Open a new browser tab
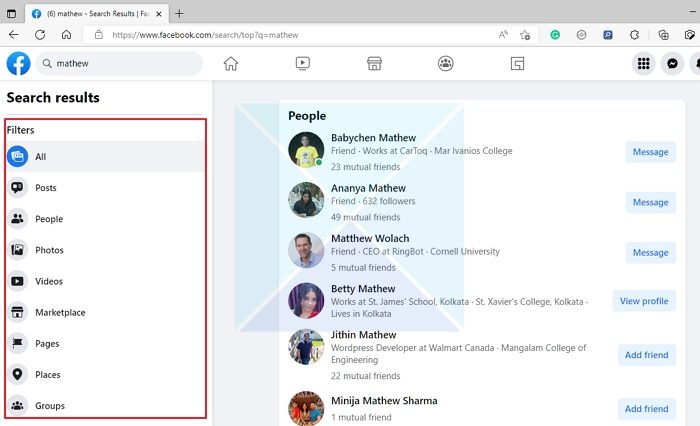The width and height of the screenshot is (700, 426). click(179, 13)
